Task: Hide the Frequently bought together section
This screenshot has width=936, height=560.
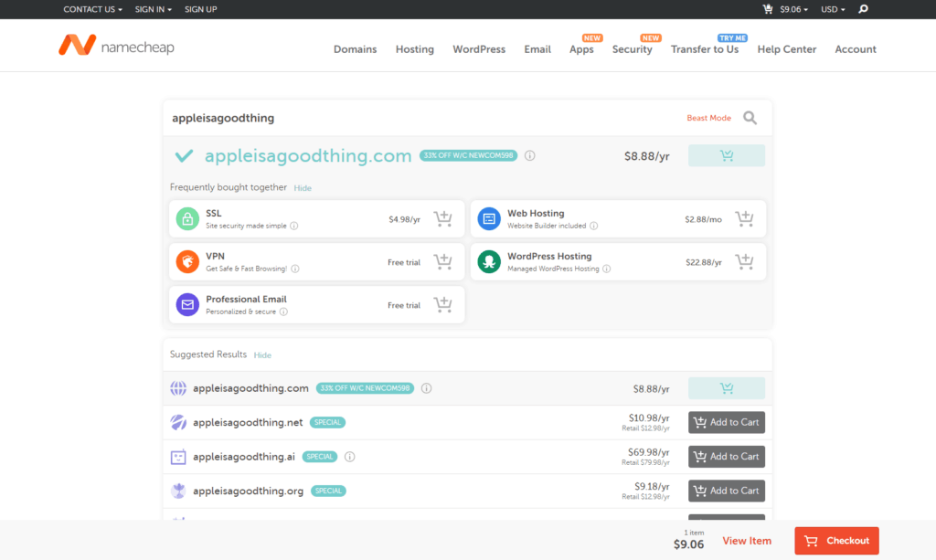Action: [303, 188]
